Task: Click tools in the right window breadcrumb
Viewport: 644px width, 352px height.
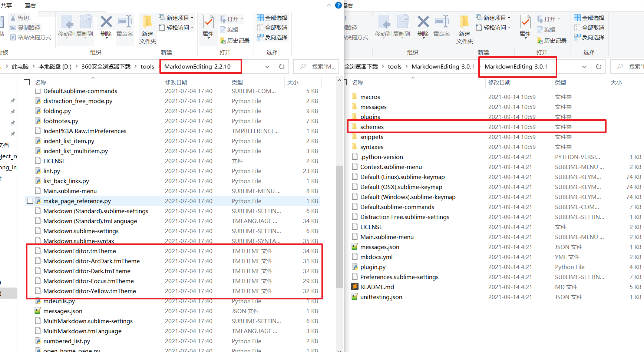Action: (394, 67)
